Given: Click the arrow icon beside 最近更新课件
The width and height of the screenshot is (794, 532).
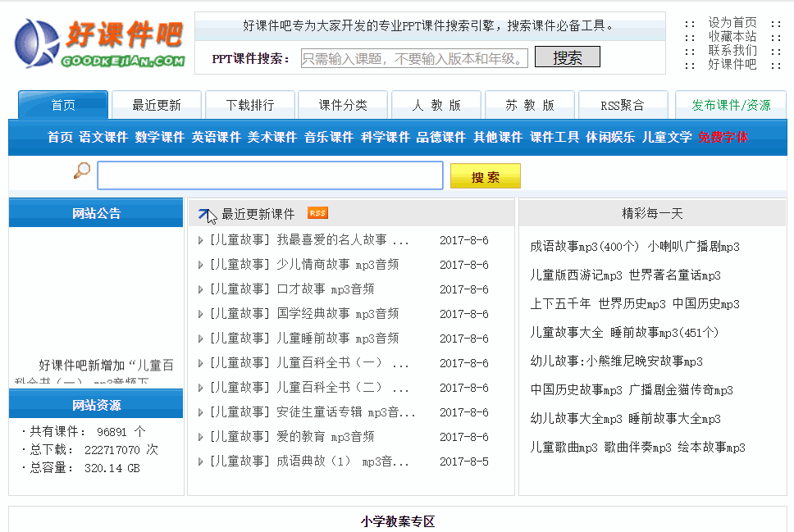Looking at the screenshot, I should [x=204, y=214].
